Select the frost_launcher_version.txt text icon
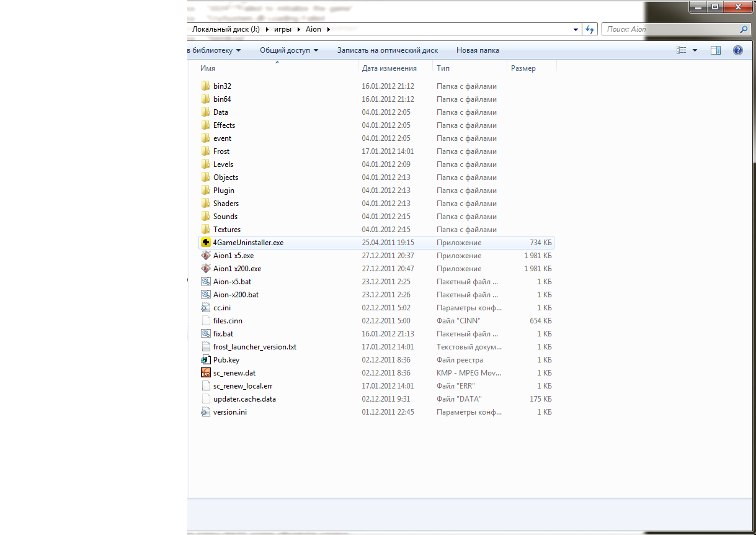This screenshot has height=535, width=756. pyautogui.click(x=206, y=347)
